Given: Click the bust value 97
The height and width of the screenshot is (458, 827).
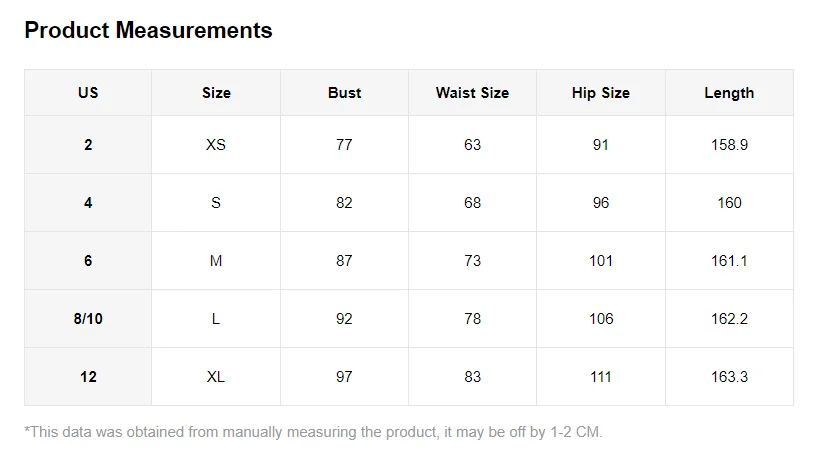Looking at the screenshot, I should pyautogui.click(x=344, y=377).
